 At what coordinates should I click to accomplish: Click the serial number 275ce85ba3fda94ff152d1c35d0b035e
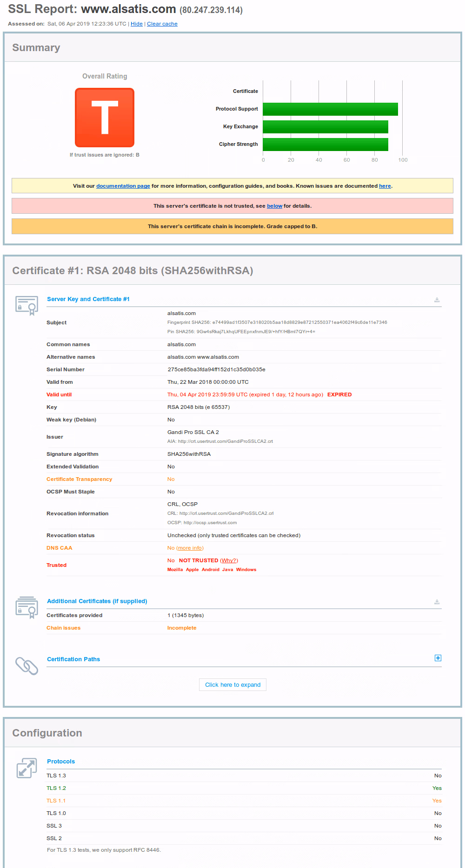pos(216,369)
